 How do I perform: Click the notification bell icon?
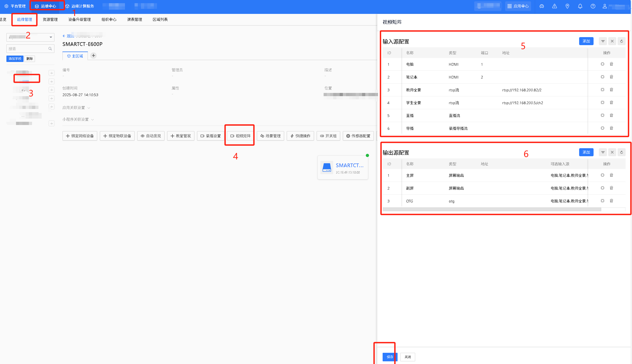[580, 6]
